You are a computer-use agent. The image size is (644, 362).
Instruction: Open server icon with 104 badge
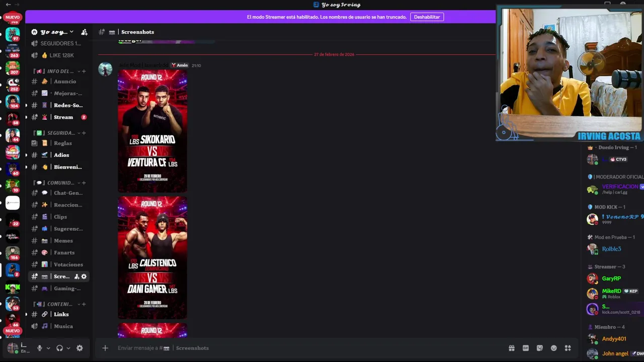[x=13, y=102]
